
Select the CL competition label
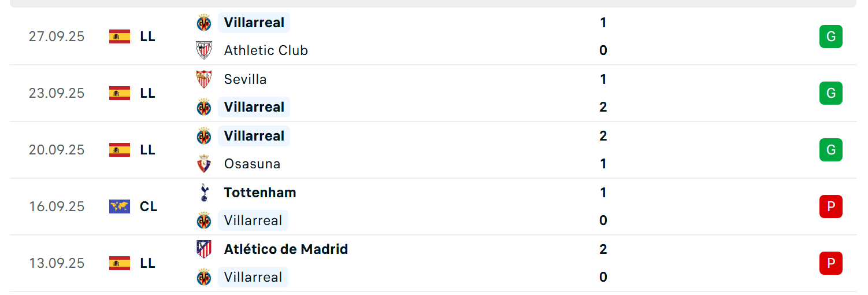(x=149, y=207)
